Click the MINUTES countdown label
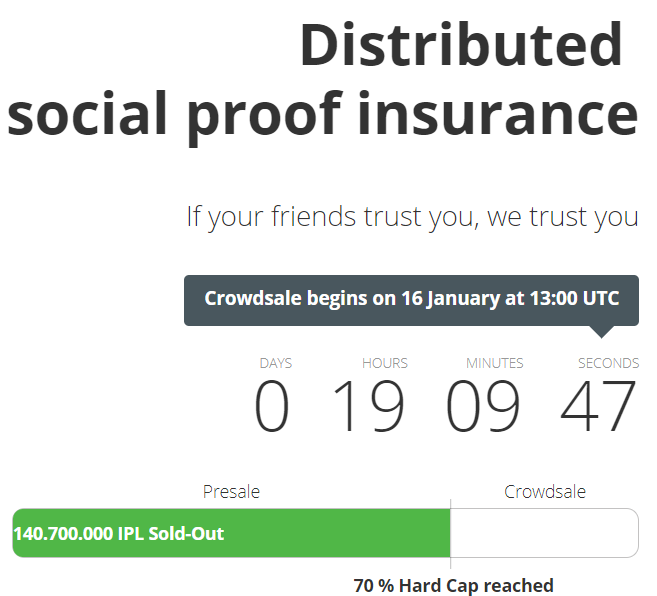 [x=494, y=363]
